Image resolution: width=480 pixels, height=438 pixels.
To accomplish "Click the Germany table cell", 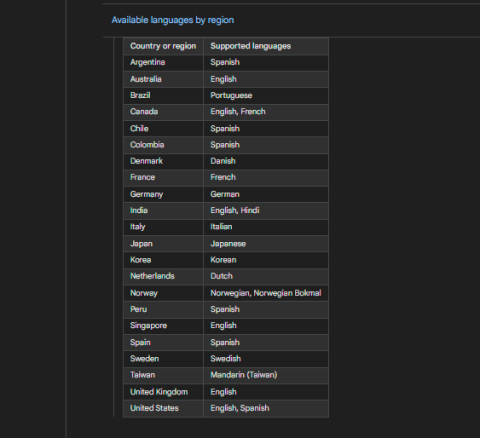I will (163, 194).
